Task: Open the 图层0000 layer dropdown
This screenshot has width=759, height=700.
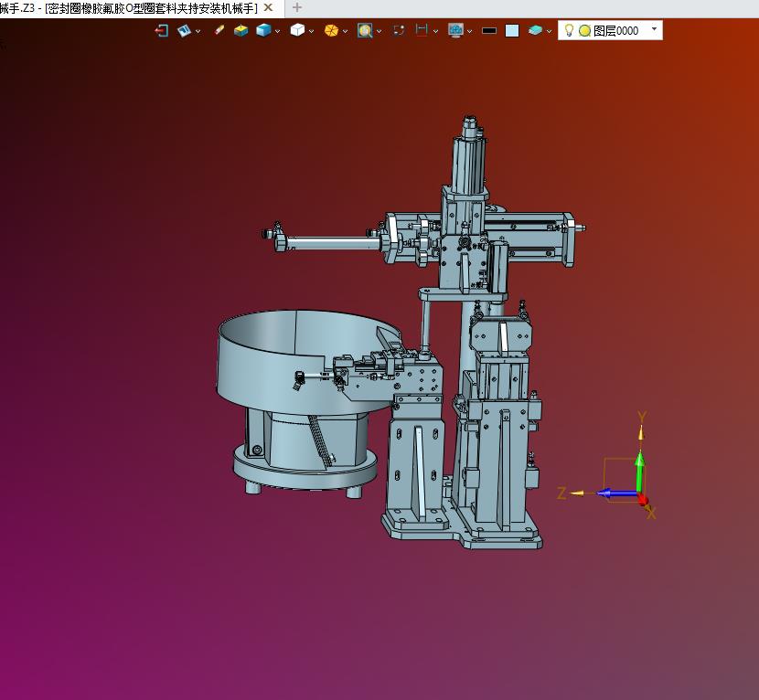Action: (654, 30)
